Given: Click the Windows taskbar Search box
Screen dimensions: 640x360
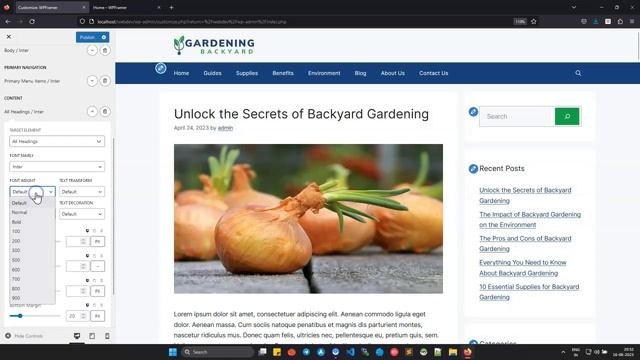Looking at the screenshot, I should (x=218, y=352).
